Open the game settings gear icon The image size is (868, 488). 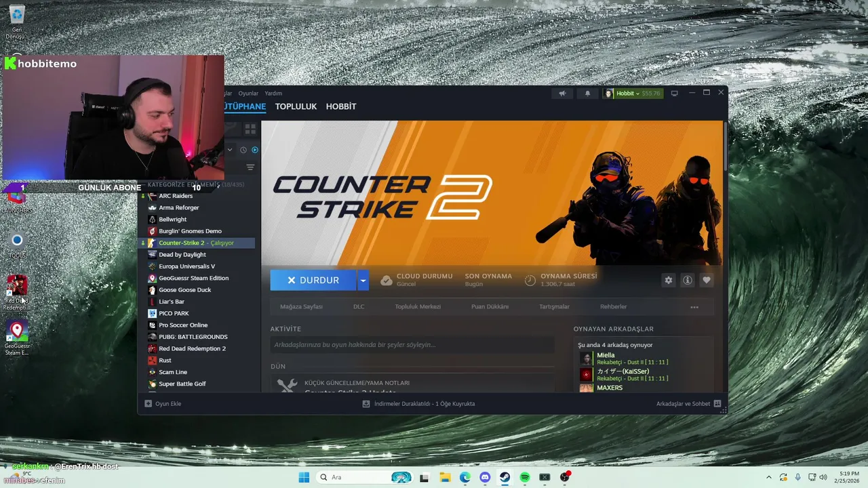669,280
